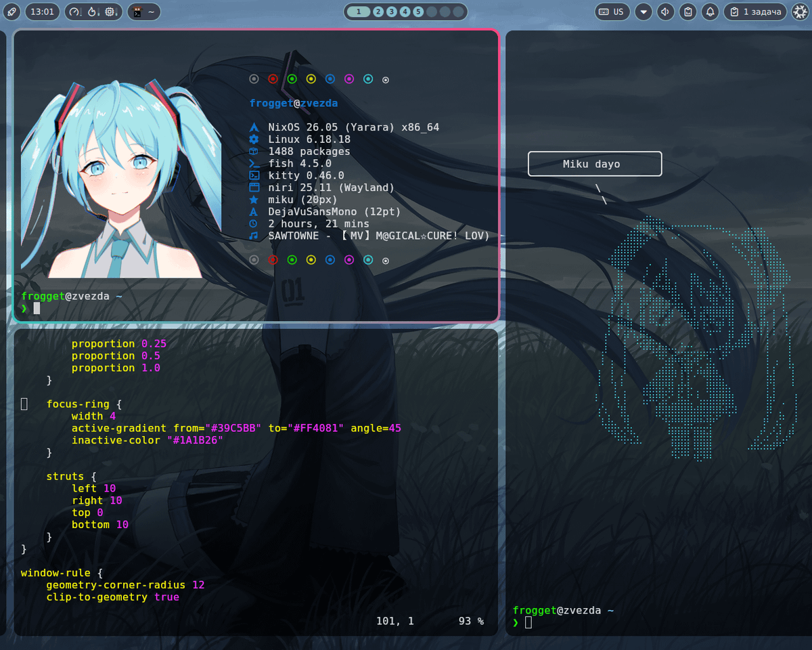Click the angle=45 attribute

click(376, 429)
